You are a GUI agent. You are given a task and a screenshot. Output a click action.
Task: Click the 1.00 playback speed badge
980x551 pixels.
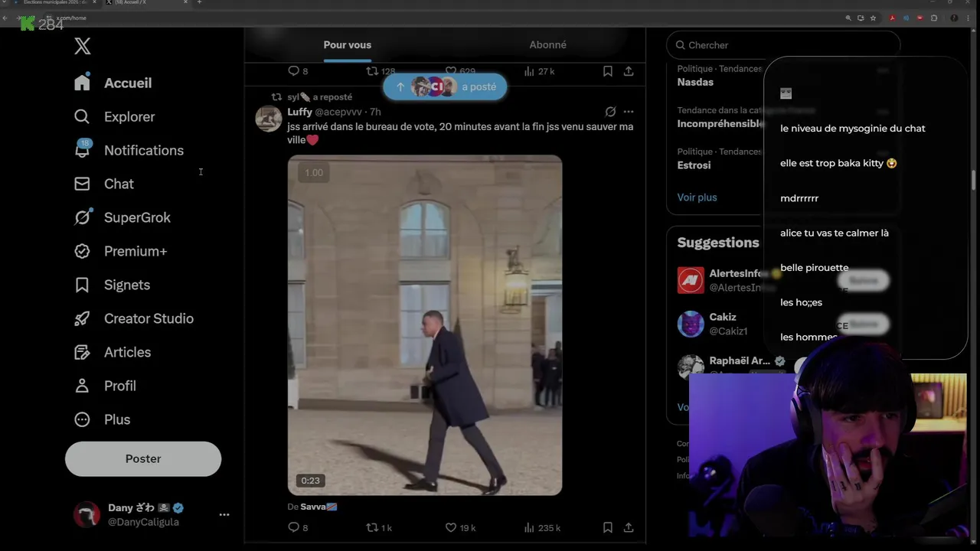tap(314, 173)
